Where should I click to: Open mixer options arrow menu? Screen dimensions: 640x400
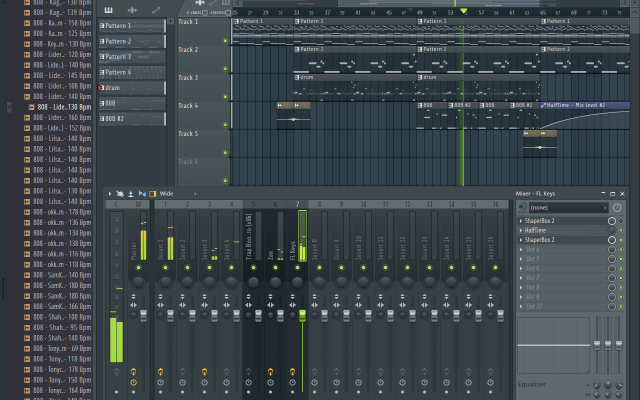tap(110, 194)
